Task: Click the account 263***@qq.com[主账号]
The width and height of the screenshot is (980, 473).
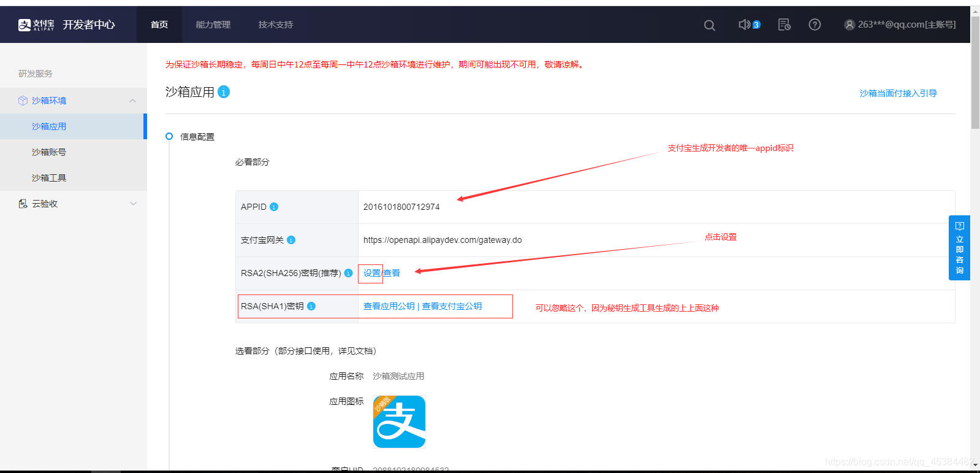Action: pos(906,25)
